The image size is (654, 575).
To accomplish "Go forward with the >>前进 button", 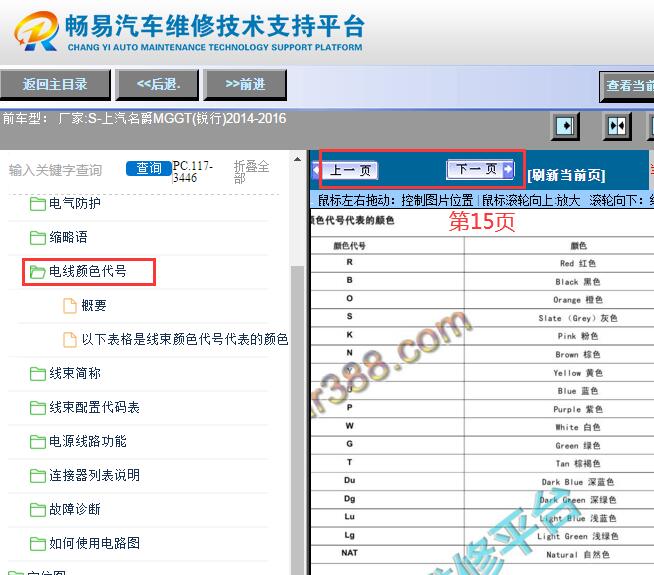I will (x=245, y=85).
